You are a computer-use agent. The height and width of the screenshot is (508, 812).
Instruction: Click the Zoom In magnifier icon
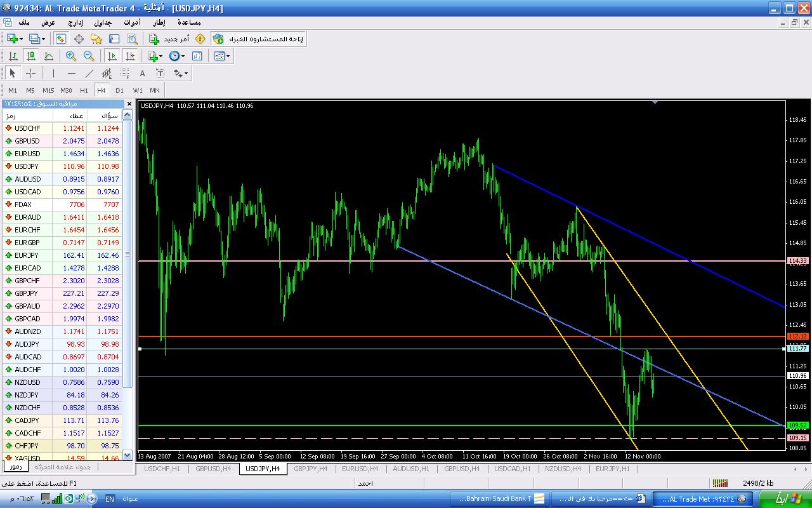coord(71,56)
